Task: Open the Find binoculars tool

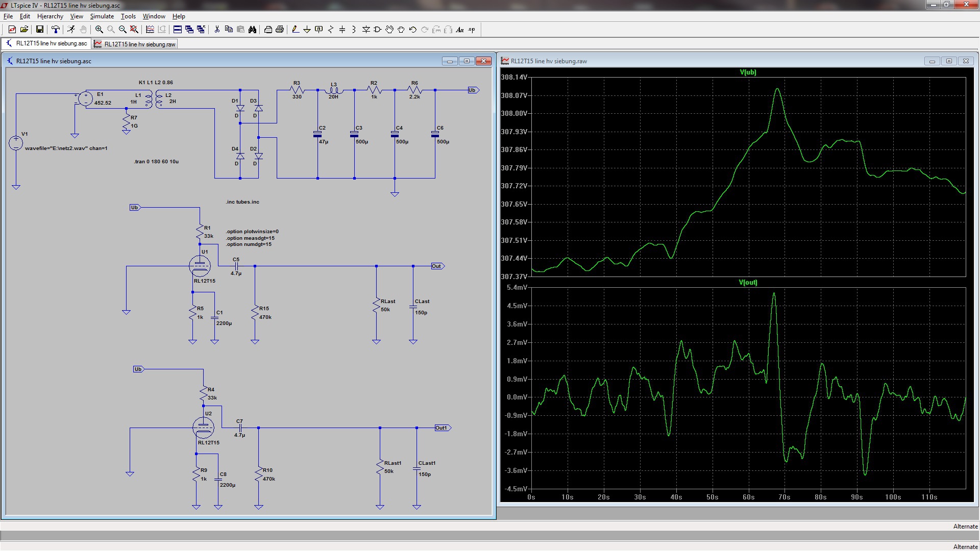Action: tap(252, 30)
